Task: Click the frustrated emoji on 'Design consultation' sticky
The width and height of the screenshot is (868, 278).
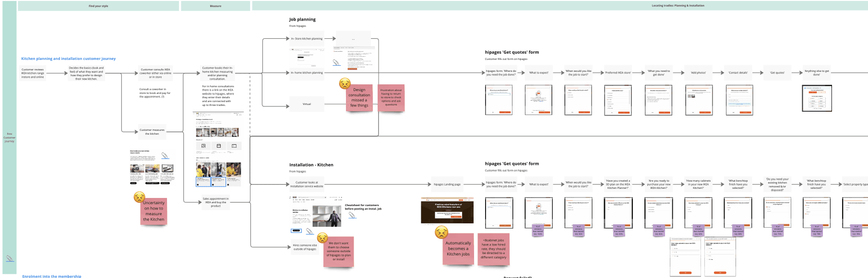Action: [345, 83]
